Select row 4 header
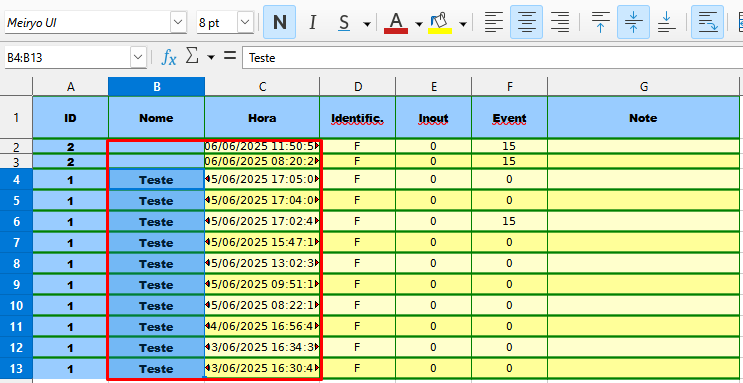The image size is (743, 383). point(16,180)
